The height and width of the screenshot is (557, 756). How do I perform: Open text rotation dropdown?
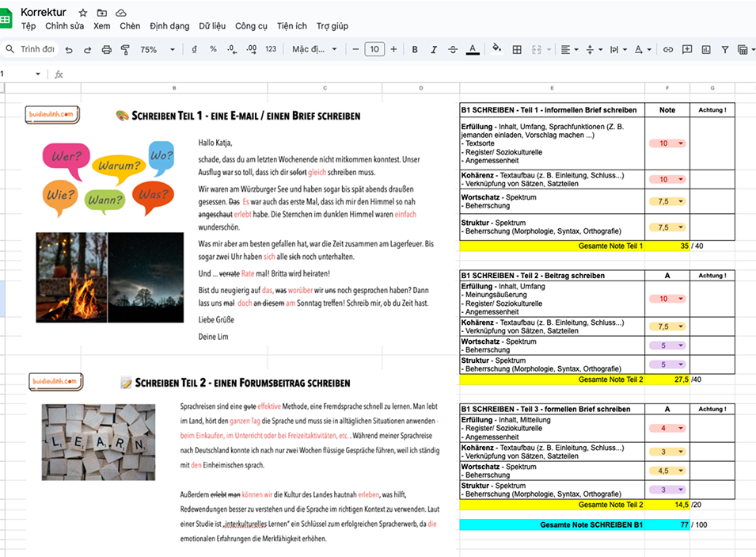click(643, 49)
